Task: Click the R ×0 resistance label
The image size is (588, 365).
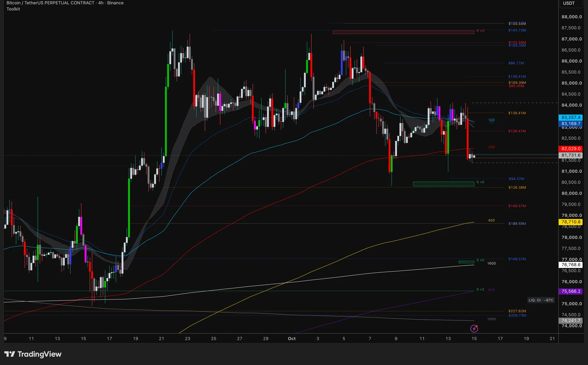Action: coord(480,31)
